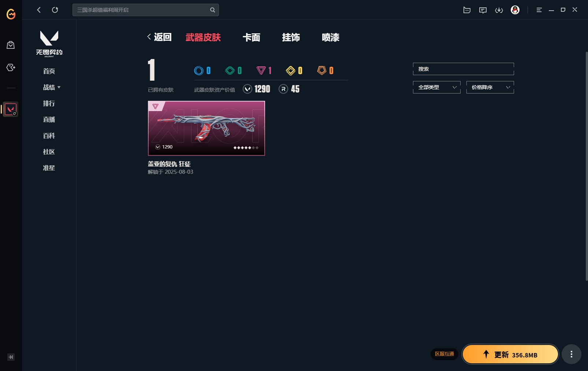Screen dimensions: 588x371
Task: Go back using top navigation arrow
Action: click(x=39, y=10)
